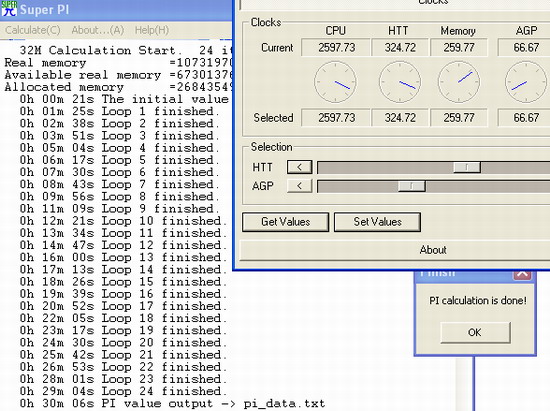Click the 'Loop 9 finished' line

coord(119,209)
